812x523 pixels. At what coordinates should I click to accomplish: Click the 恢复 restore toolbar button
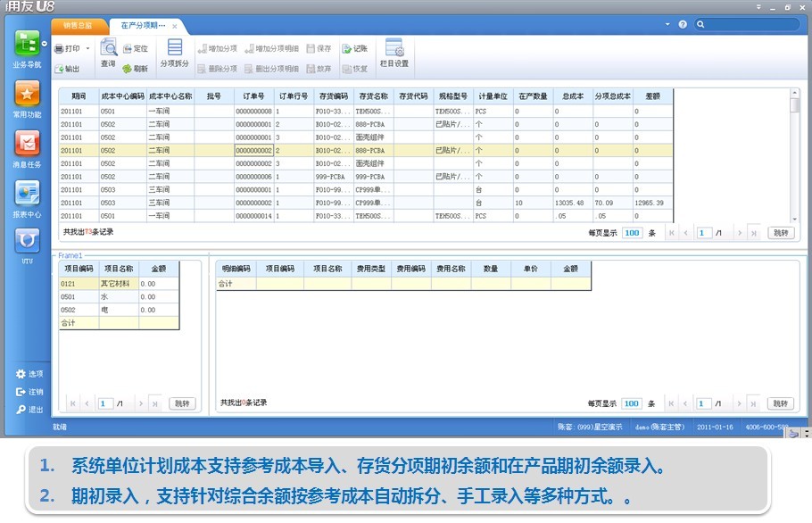355,69
